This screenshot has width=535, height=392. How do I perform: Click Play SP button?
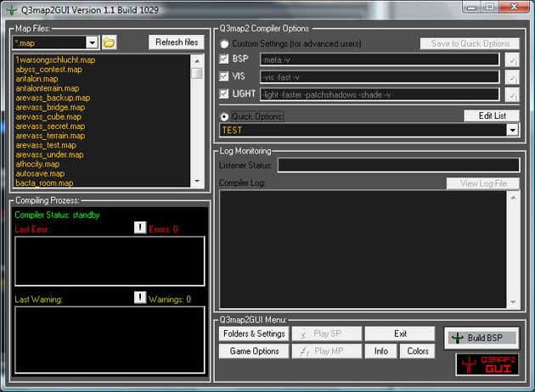327,333
